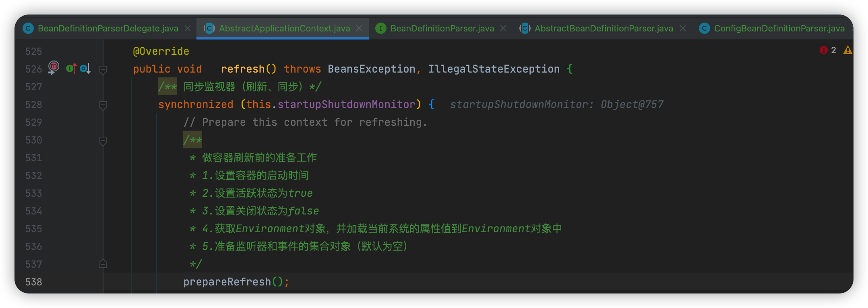This screenshot has width=868, height=308.
Task: Click the yellow warning triangle icon
Action: click(x=847, y=50)
